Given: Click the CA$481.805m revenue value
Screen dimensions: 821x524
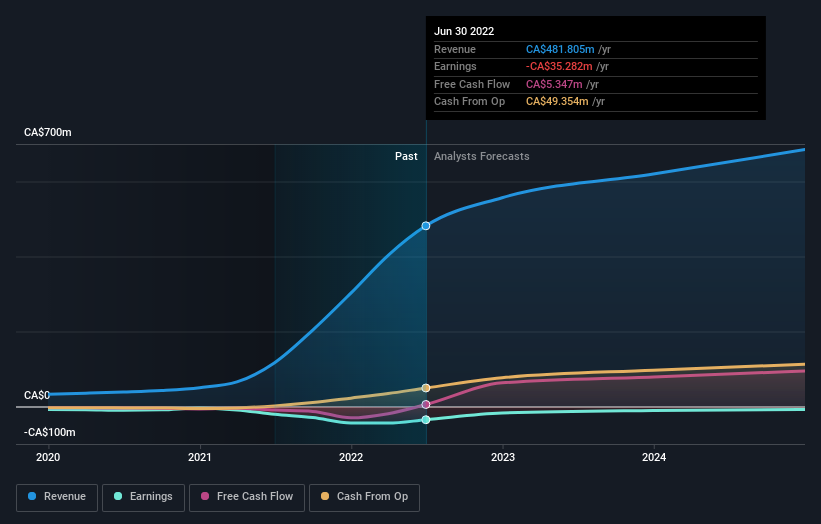Looking at the screenshot, I should tap(560, 49).
